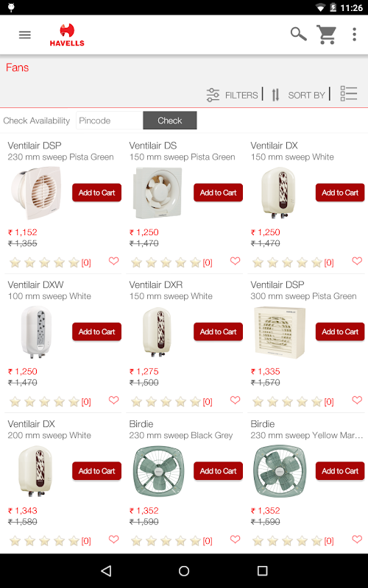Viewport: 368px width, 588px height.
Task: Toggle wishlist heart for Birdie Black Grey
Action: (x=235, y=539)
